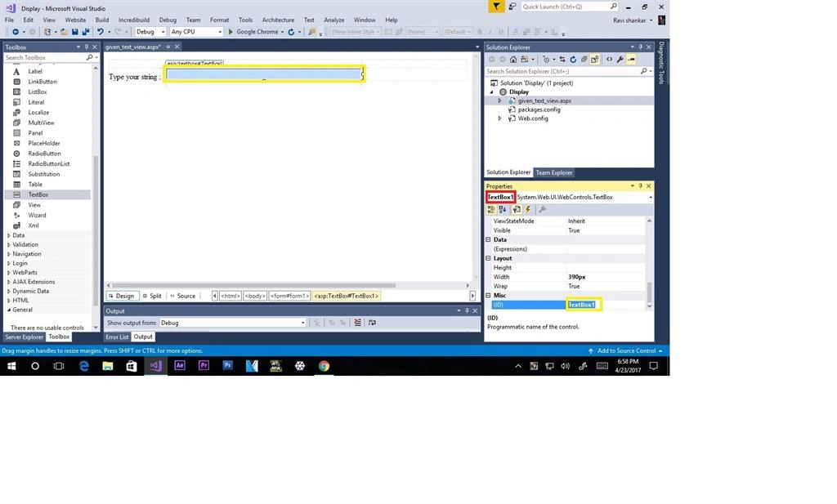837x504 pixels.
Task: Open the 'Show output from' dropdown
Action: (233, 323)
